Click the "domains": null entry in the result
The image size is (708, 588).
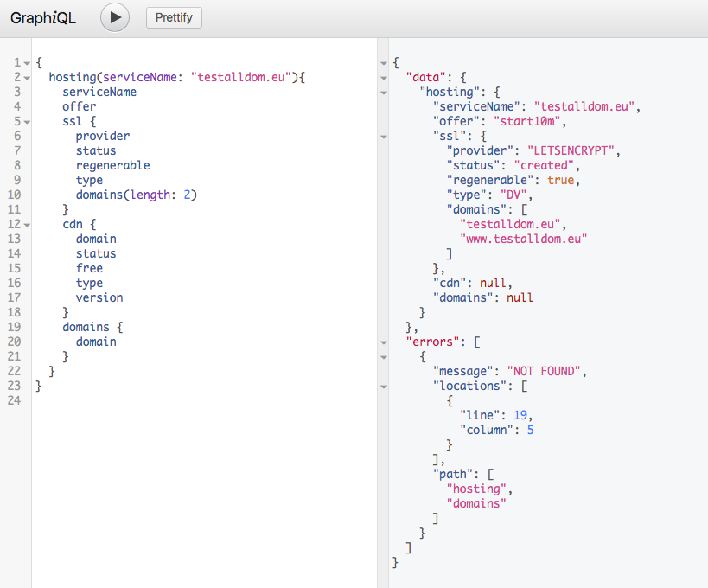click(482, 297)
